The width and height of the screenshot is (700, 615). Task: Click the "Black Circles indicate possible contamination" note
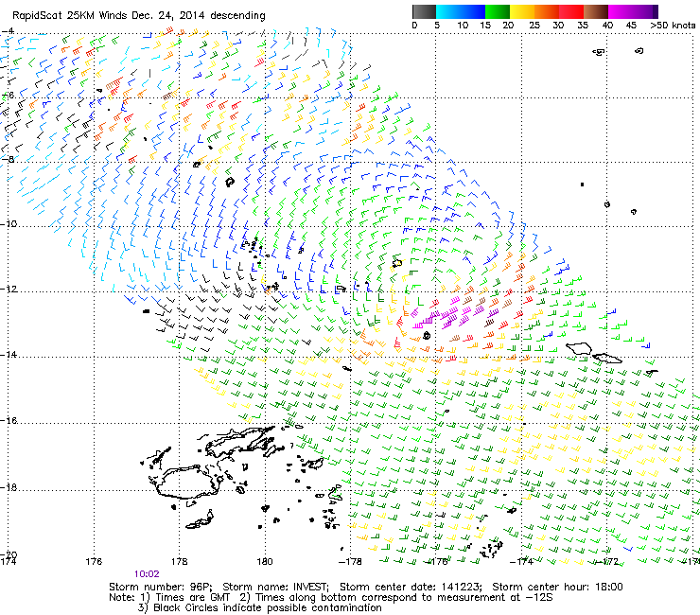(268, 608)
